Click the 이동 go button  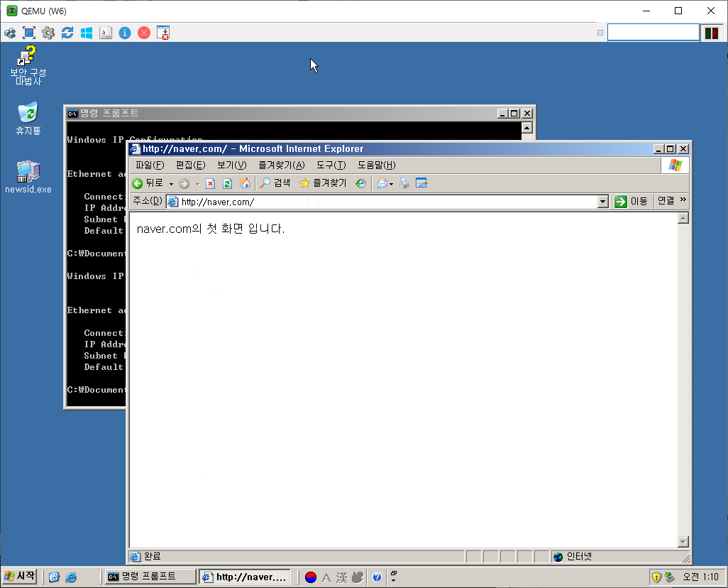pos(631,202)
